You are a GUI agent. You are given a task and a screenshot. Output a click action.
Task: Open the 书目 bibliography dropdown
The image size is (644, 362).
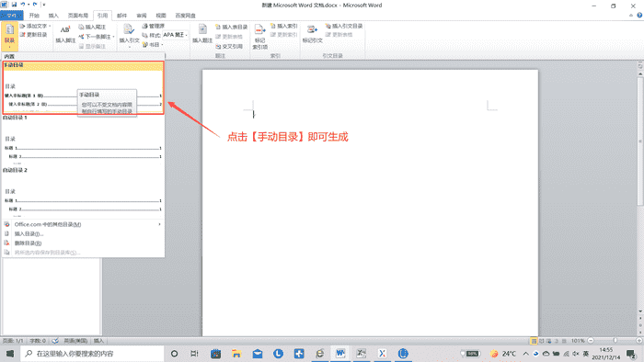click(x=153, y=45)
